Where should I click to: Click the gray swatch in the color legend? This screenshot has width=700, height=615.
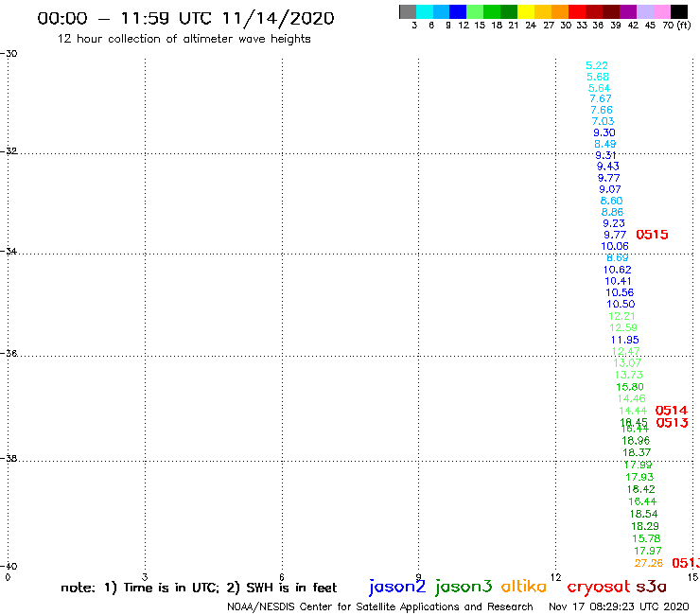pos(408,11)
